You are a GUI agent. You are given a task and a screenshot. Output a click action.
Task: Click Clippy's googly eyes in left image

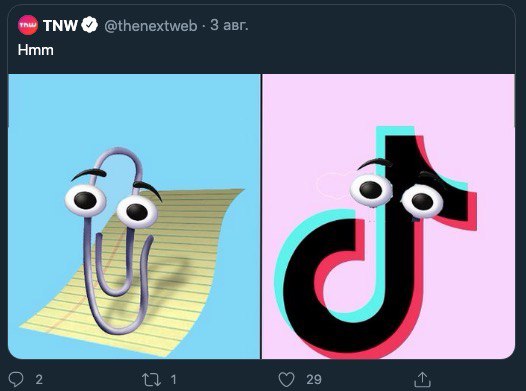point(111,206)
